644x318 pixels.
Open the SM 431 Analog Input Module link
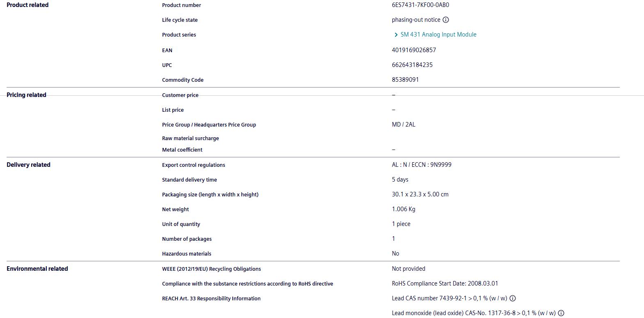coord(438,35)
